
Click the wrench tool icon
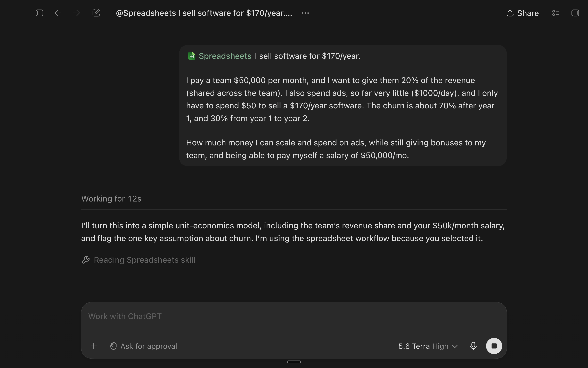(x=86, y=260)
